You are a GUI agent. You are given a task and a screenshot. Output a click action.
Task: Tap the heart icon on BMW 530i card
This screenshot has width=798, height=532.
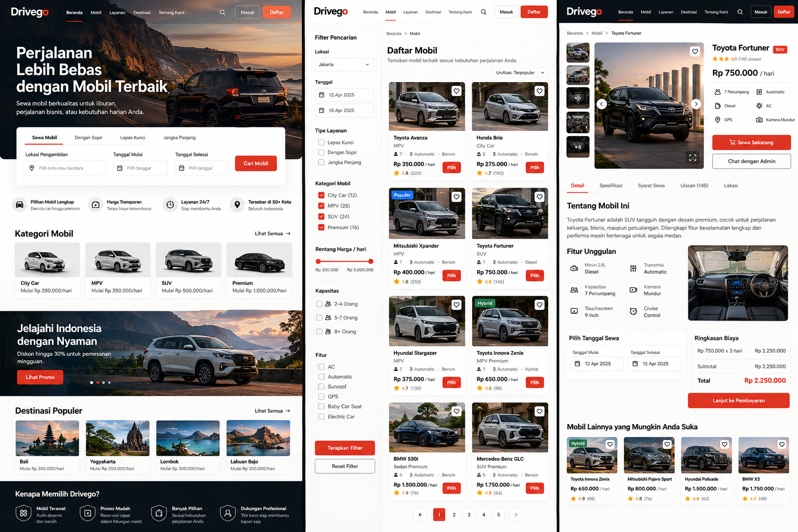click(456, 411)
